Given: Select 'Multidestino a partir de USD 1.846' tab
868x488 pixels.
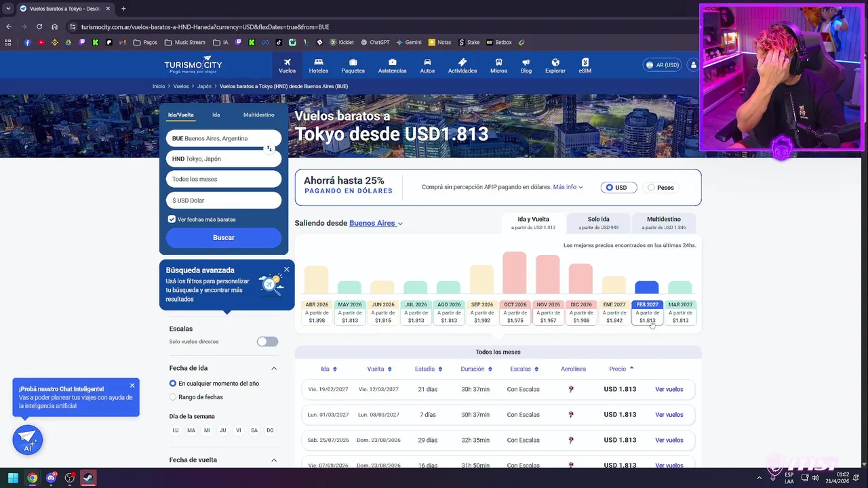Looking at the screenshot, I should (x=664, y=223).
